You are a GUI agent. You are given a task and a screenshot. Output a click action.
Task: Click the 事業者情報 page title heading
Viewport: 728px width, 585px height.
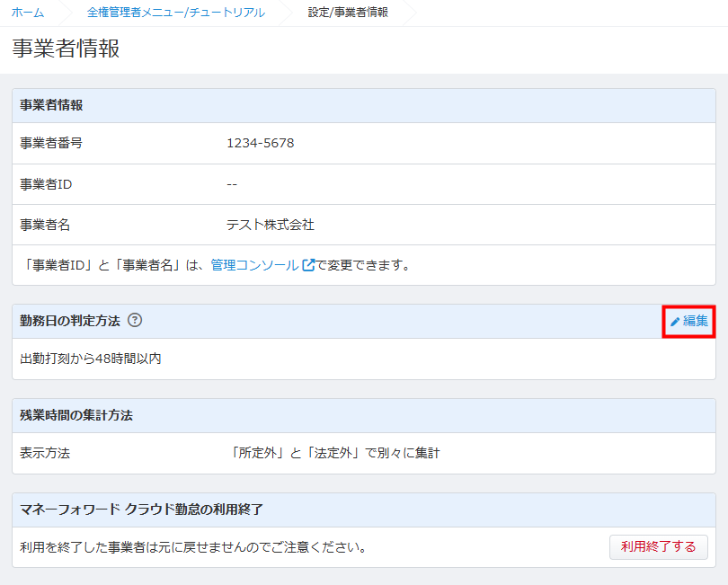(66, 49)
